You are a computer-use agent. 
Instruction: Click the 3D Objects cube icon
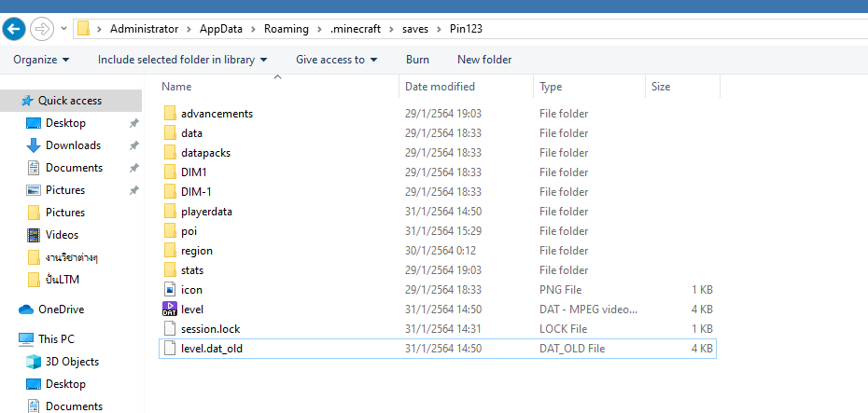click(34, 362)
